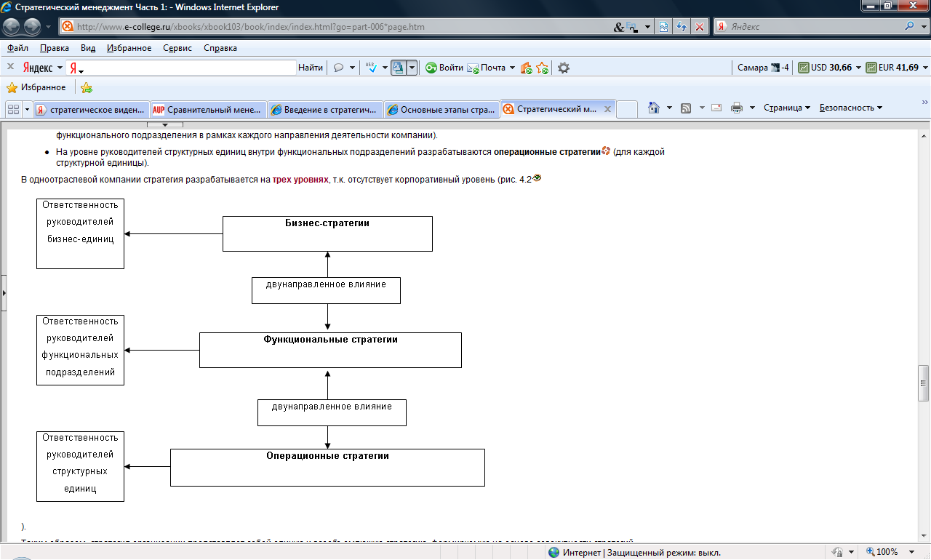Expand tab list dropdown next to Quick Tabs
This screenshot has width=931, height=560.
28,109
